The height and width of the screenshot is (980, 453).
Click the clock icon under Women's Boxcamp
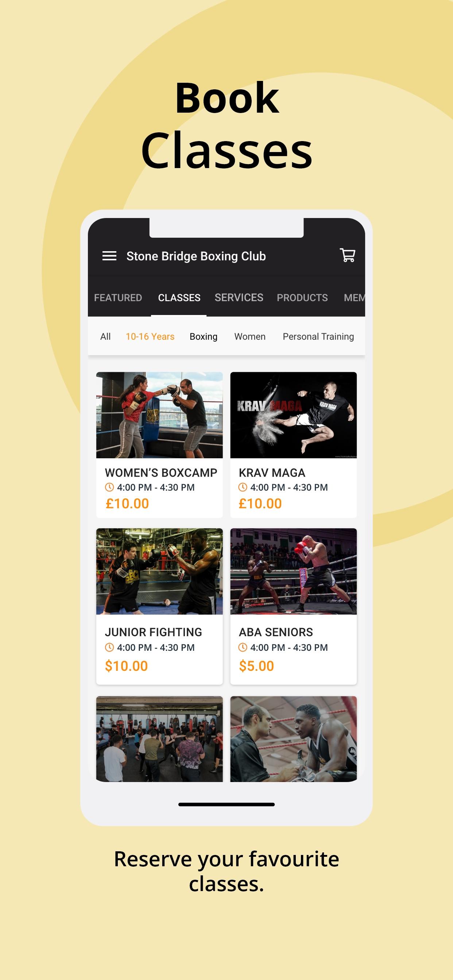point(109,487)
